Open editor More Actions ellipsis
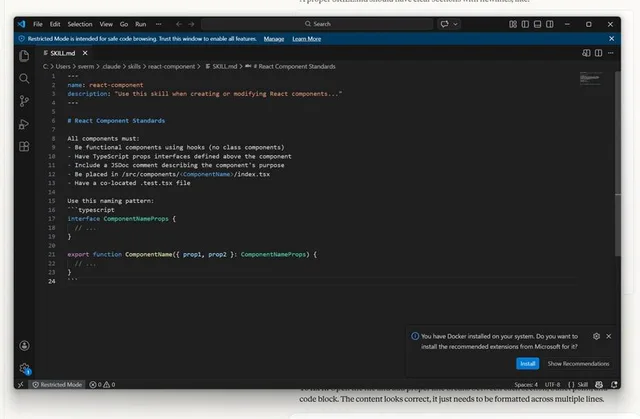 611,53
